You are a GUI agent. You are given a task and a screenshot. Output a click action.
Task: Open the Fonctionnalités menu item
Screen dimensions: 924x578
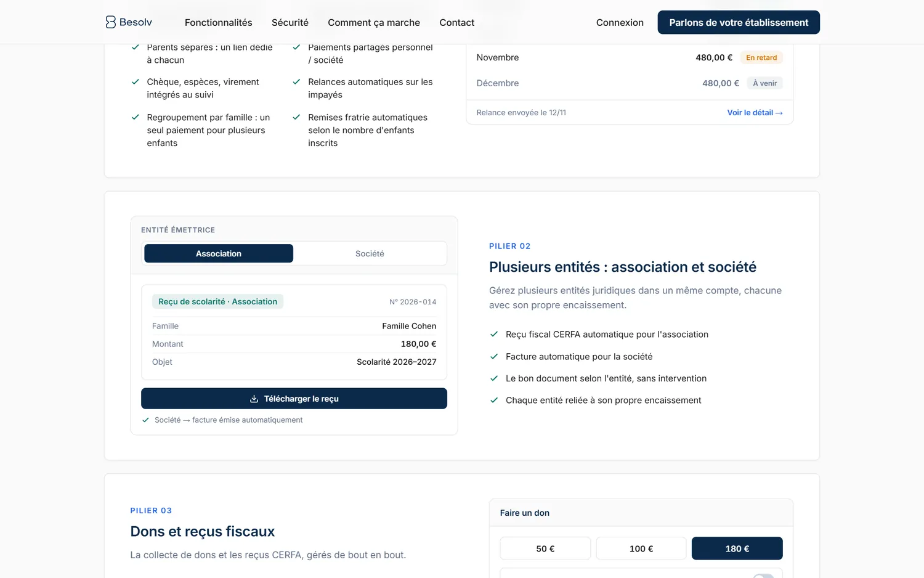(218, 22)
